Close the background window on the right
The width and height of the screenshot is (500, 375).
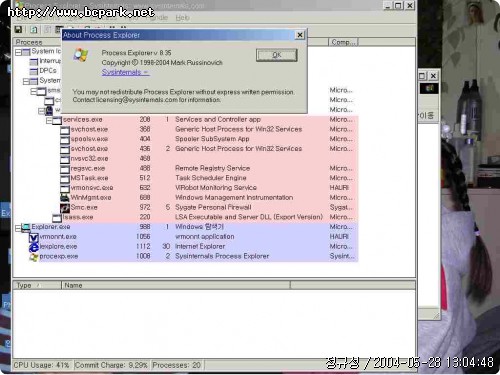coord(433,76)
